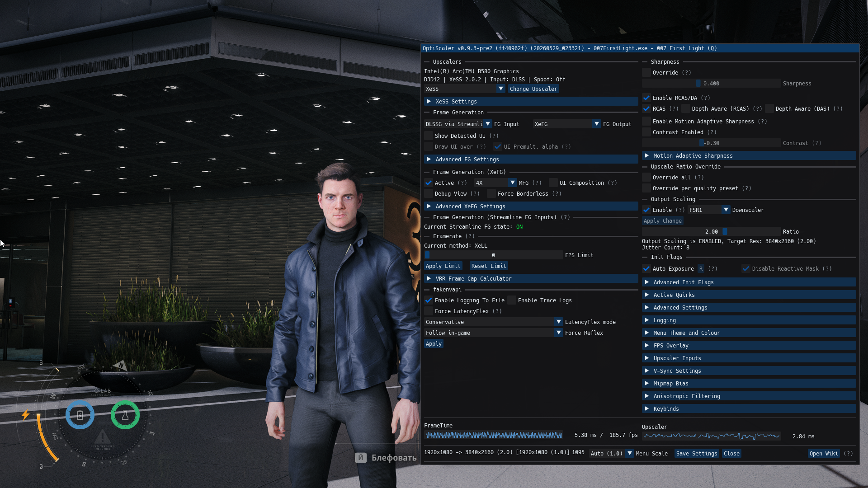Open the 4X MFG multiplier dropdown
Screen dimensions: 868x488
[x=495, y=183]
